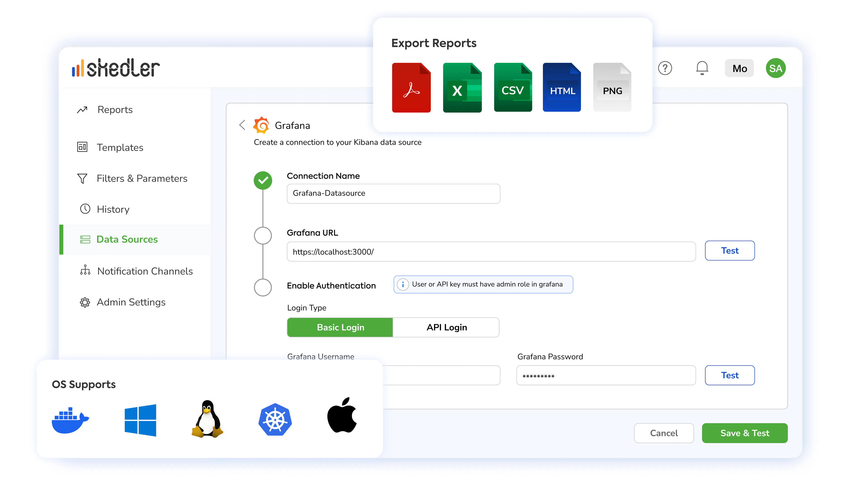Click the green Connection Name step checkmark

[263, 181]
